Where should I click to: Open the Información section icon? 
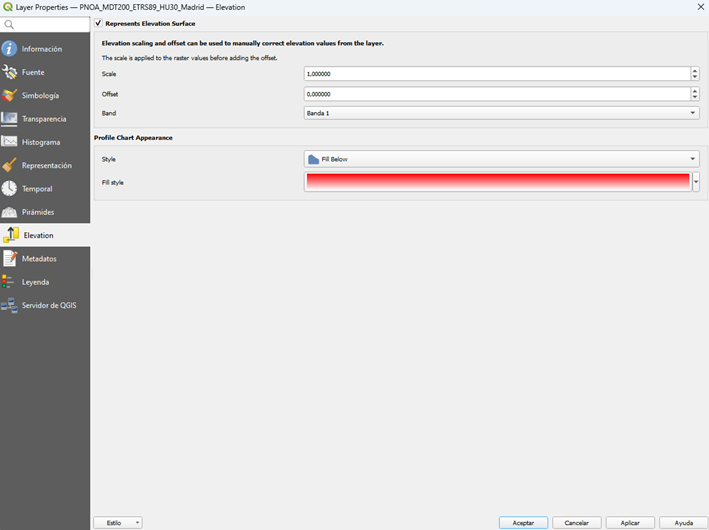tap(10, 49)
